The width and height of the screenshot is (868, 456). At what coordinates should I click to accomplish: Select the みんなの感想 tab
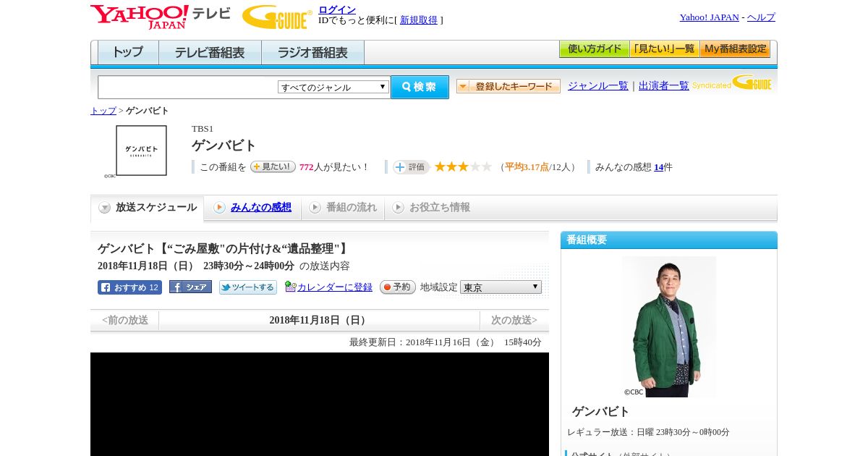click(252, 208)
